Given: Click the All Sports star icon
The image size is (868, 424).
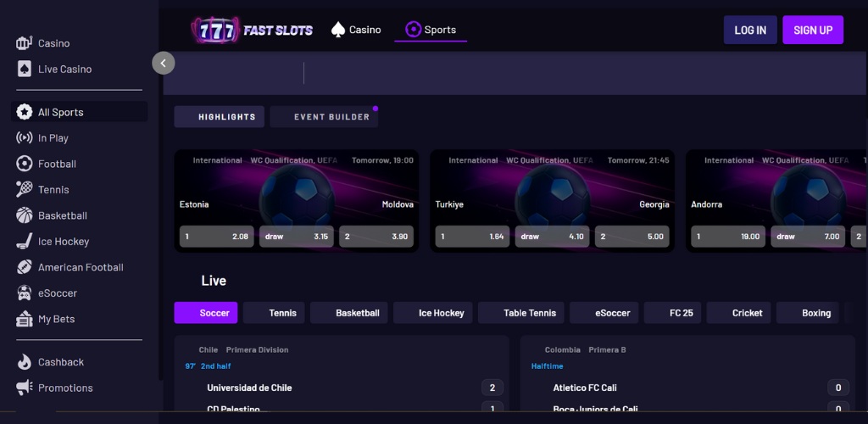Looking at the screenshot, I should click(x=24, y=112).
